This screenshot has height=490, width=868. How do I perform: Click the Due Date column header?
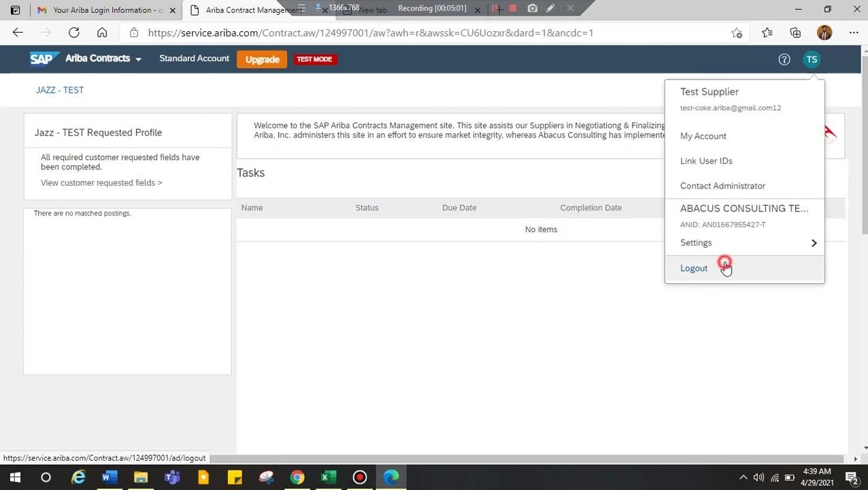[459, 208]
